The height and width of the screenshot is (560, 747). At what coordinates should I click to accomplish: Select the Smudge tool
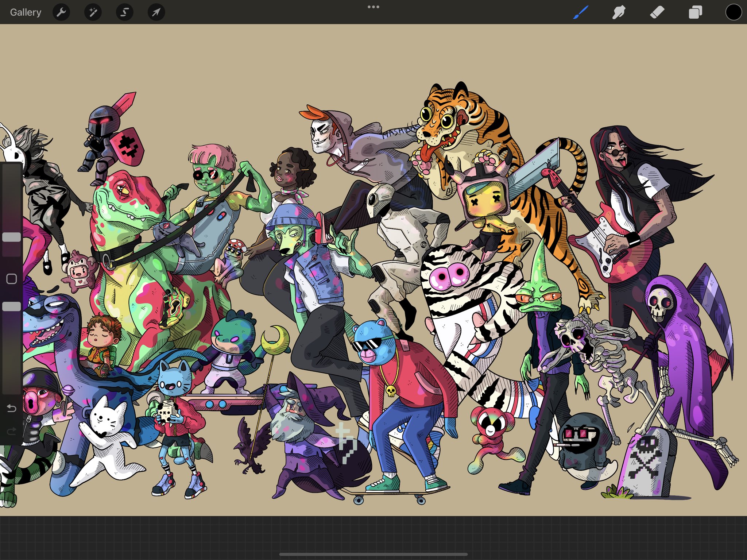click(619, 12)
